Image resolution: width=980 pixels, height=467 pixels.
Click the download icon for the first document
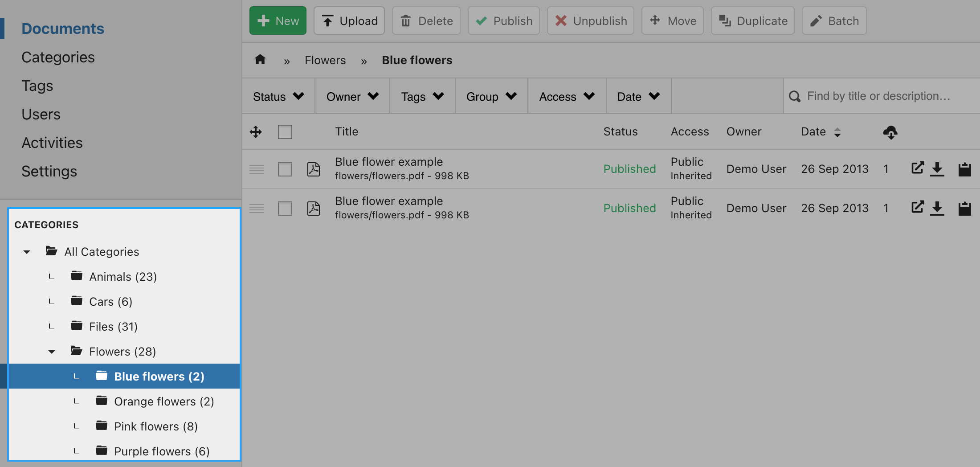(937, 169)
